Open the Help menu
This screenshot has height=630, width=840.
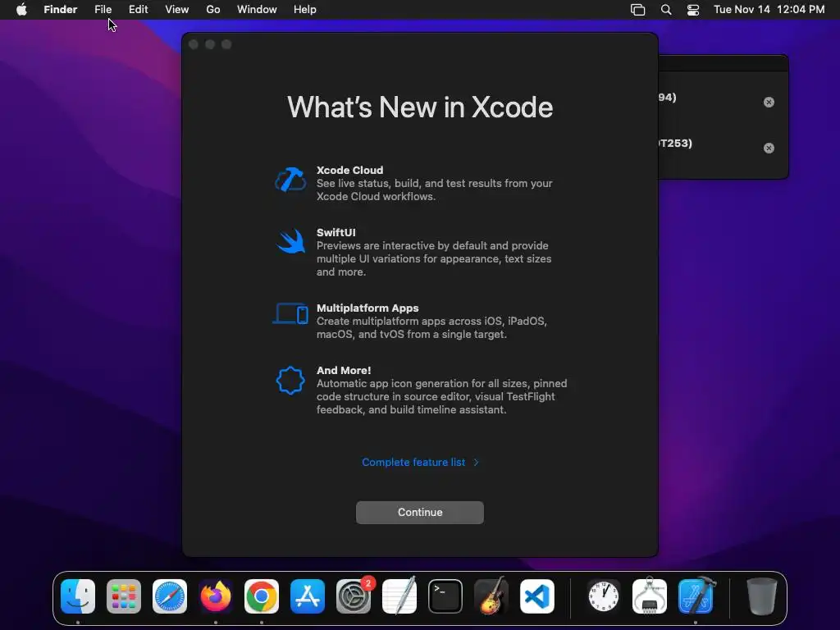305,10
